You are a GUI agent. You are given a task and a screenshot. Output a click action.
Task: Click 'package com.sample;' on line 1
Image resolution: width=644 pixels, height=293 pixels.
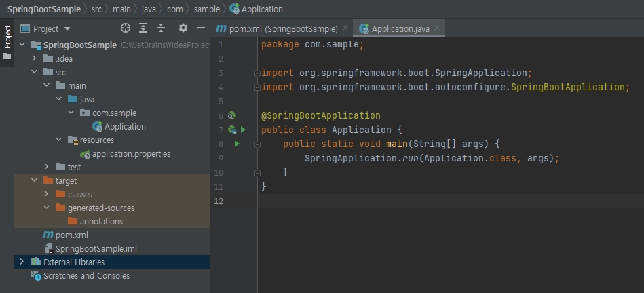click(313, 44)
